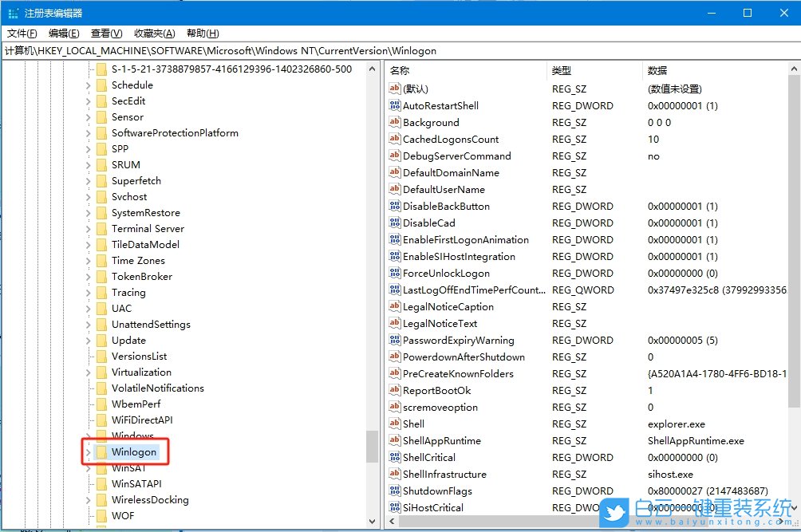The width and height of the screenshot is (801, 532).
Task: Click the DWORD icon next to ShutdownFlags
Action: click(x=393, y=491)
